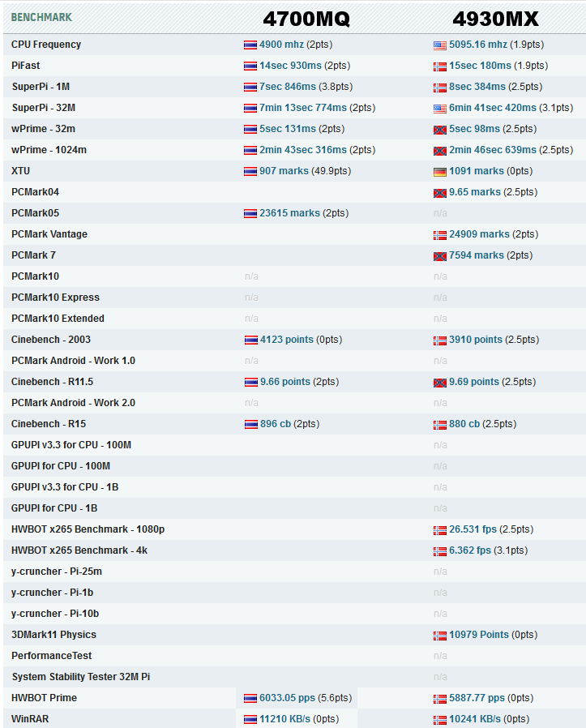Click the flag icon next to 5sec 98ms
Viewport: 586px width, 728px height.
pyautogui.click(x=440, y=130)
